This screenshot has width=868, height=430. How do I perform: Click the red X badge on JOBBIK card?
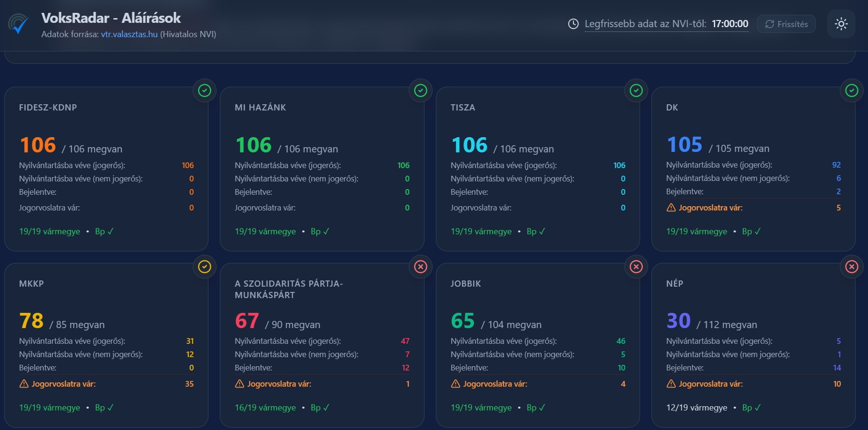coord(636,267)
